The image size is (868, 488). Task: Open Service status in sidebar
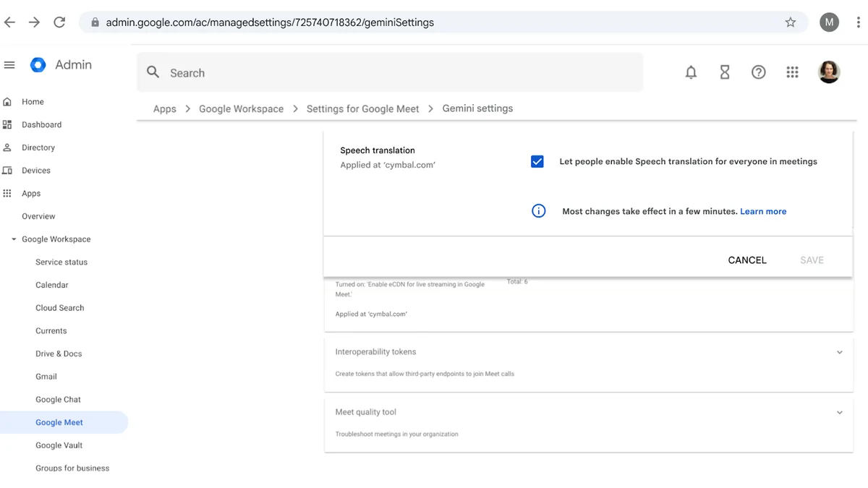pos(61,262)
